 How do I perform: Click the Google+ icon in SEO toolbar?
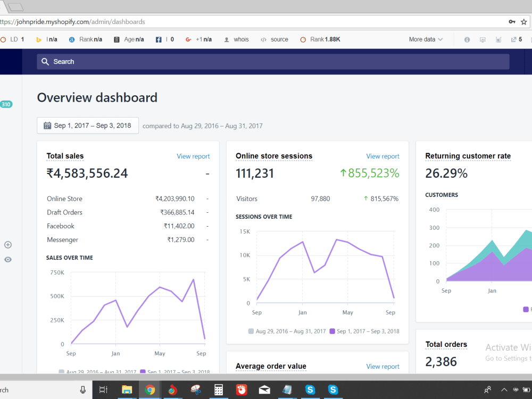click(x=188, y=40)
